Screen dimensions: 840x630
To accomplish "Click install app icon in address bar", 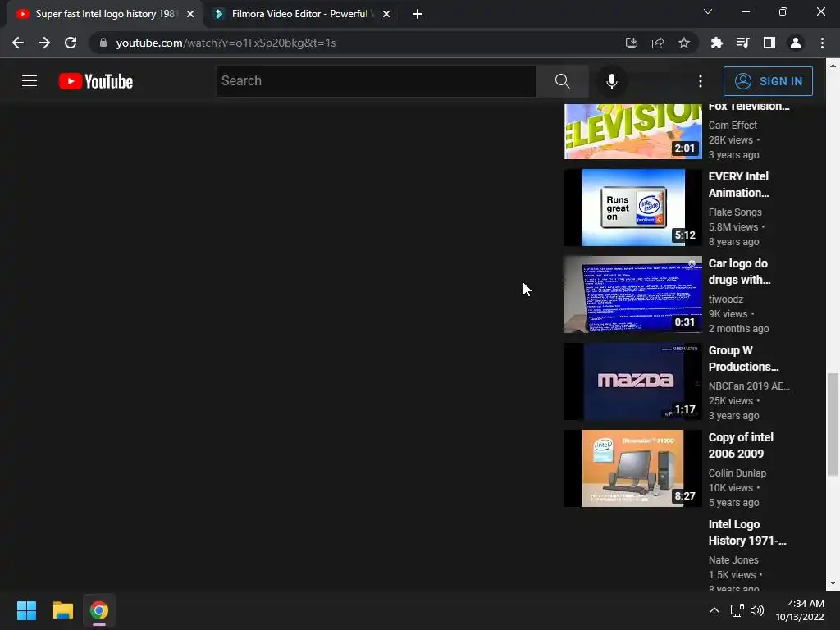I will point(632,43).
